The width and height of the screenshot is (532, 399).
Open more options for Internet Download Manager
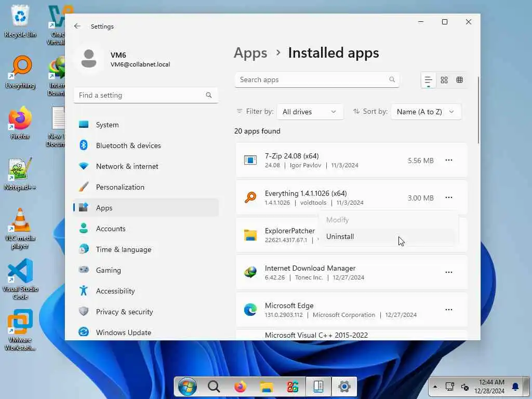coord(448,272)
